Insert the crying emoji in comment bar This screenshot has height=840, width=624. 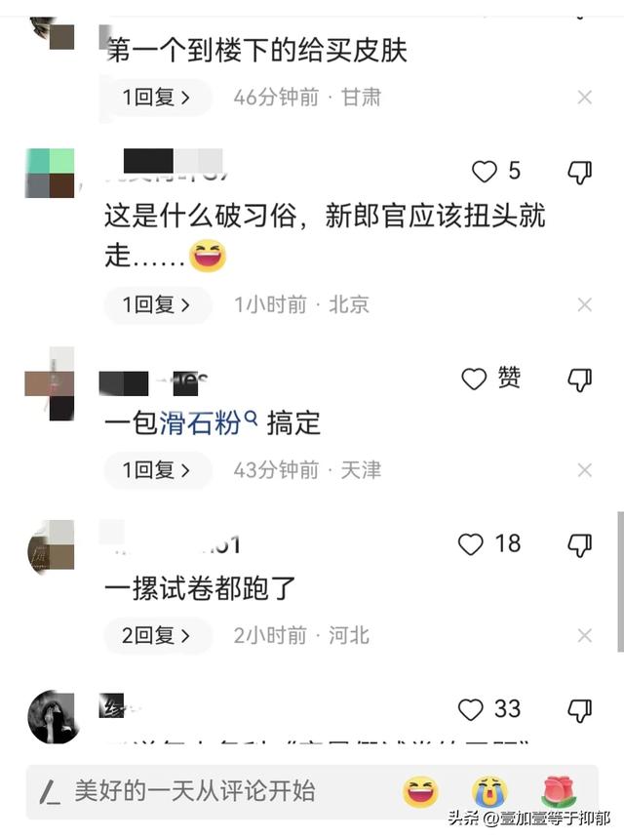click(x=489, y=791)
